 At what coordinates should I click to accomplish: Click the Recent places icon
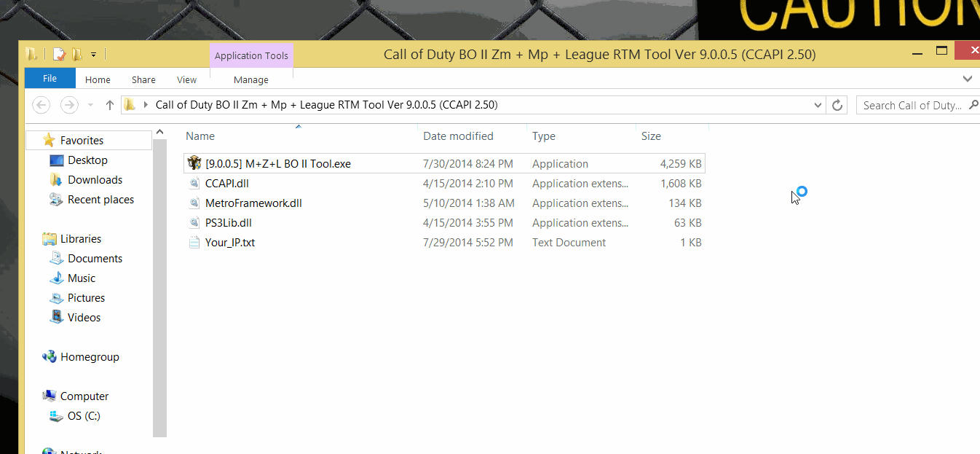(x=56, y=199)
